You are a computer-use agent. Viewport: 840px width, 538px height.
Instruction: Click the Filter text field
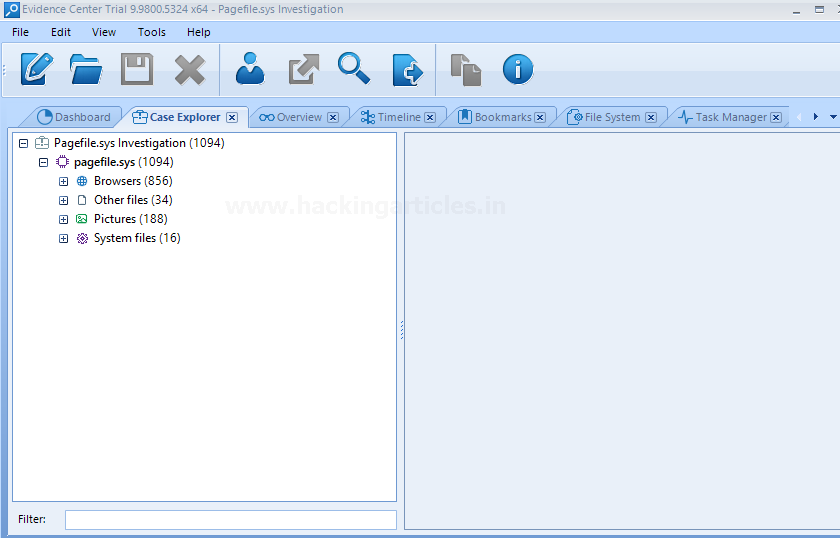tap(230, 520)
